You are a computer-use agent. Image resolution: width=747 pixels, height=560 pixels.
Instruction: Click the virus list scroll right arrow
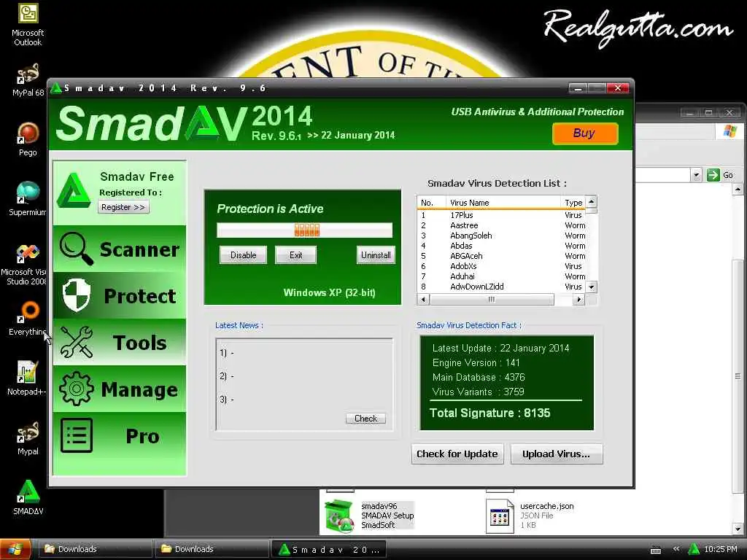click(x=578, y=300)
